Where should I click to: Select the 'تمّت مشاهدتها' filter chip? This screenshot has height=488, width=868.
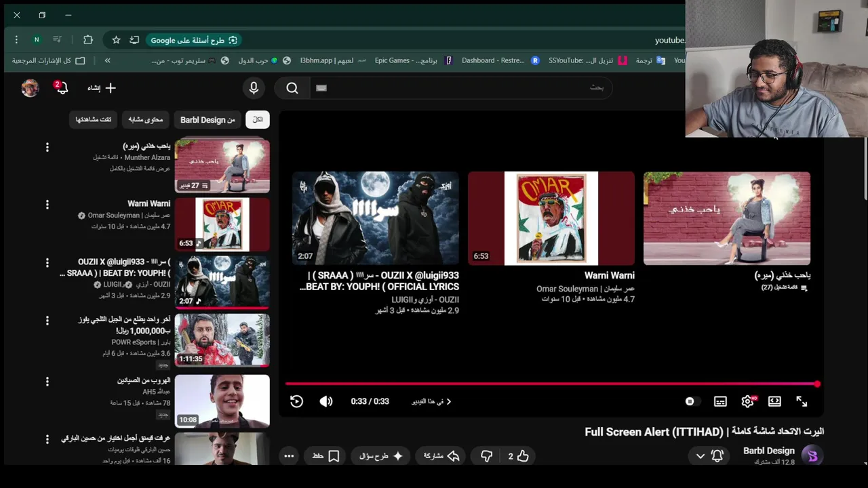(94, 119)
